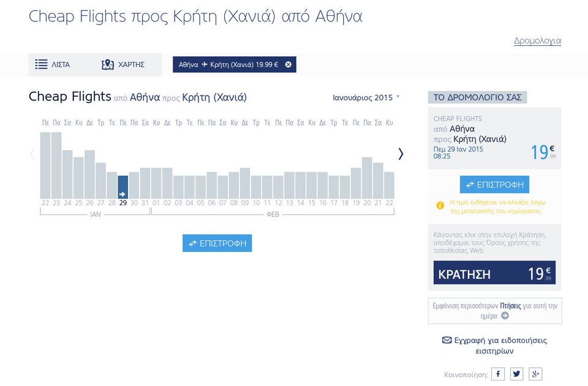This screenshot has width=588, height=386.
Task: Share on Google Plus
Action: (536, 374)
